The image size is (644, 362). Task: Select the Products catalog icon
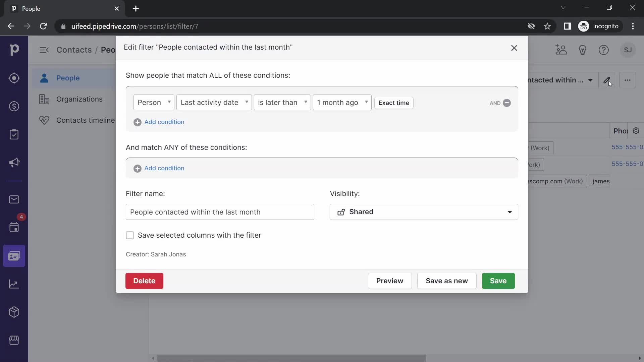[x=14, y=312]
